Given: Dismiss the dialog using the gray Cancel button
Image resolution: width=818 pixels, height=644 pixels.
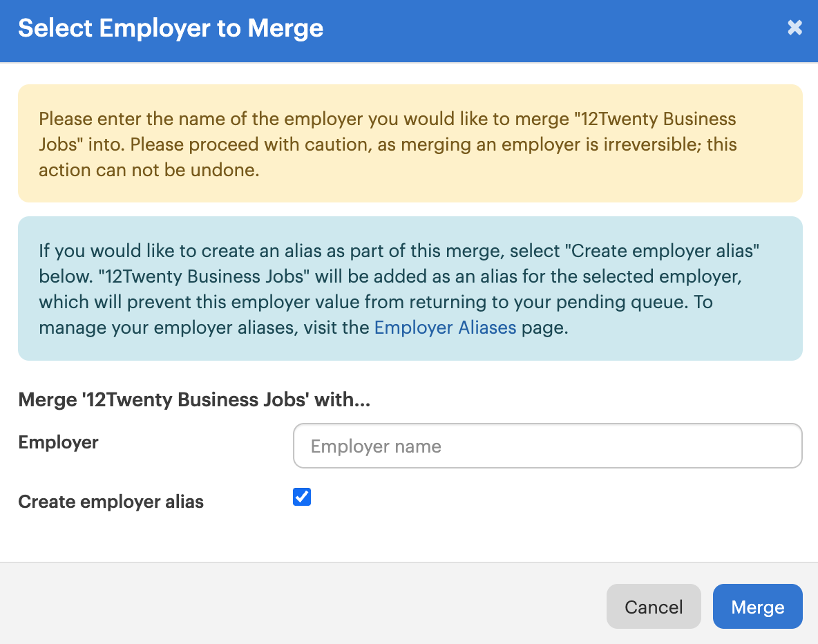Looking at the screenshot, I should (x=653, y=607).
